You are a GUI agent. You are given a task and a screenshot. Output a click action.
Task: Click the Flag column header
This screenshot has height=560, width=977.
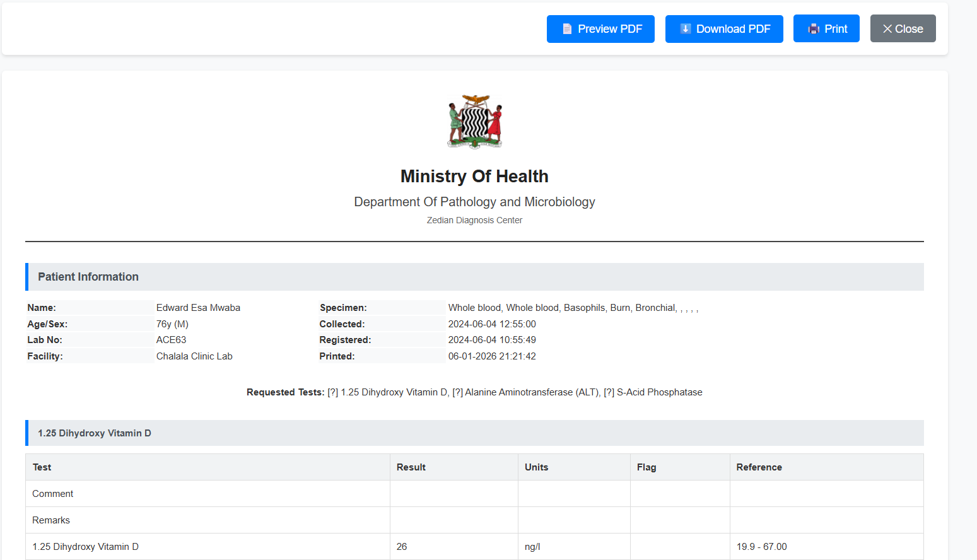[x=646, y=467]
